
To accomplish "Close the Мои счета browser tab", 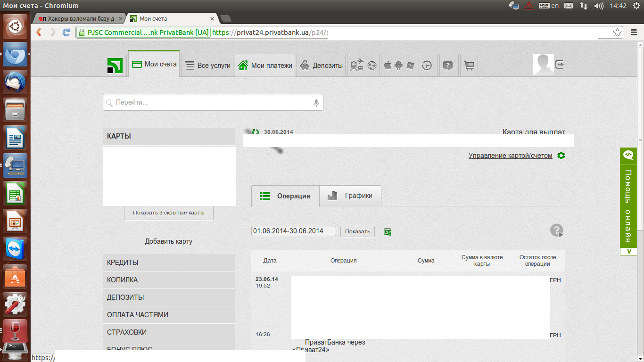I will tap(212, 19).
